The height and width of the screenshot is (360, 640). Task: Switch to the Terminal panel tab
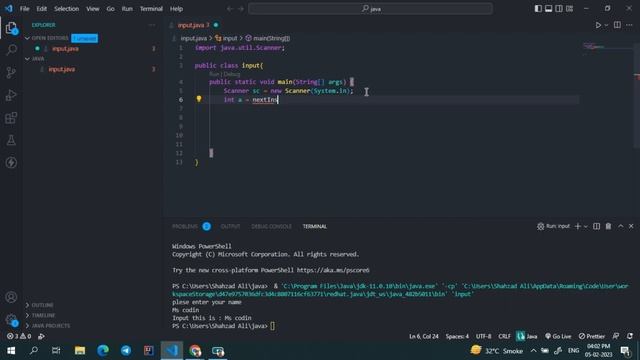pos(314,226)
